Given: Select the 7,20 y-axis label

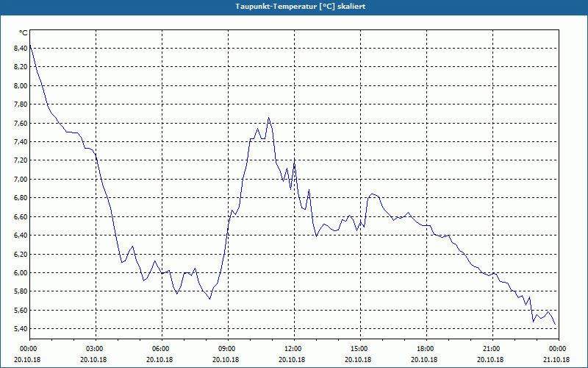Looking at the screenshot, I should (20, 160).
